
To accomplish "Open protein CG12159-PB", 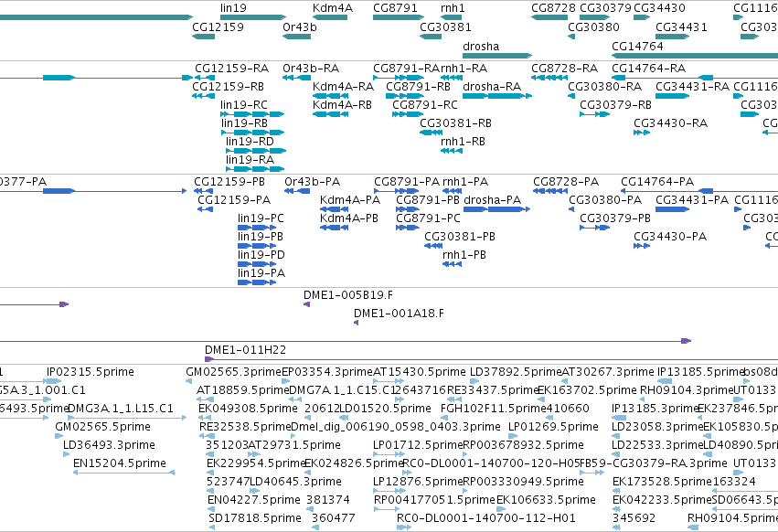I will click(x=229, y=182).
